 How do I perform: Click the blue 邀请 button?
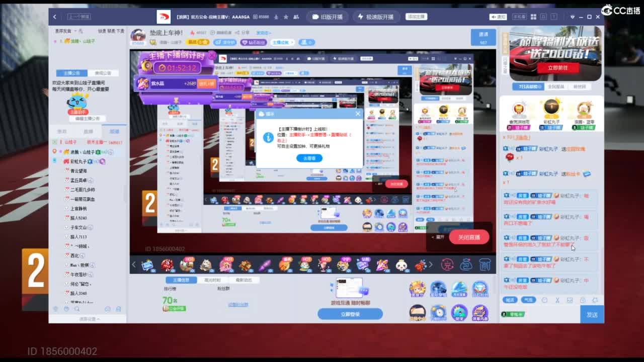click(x=483, y=38)
